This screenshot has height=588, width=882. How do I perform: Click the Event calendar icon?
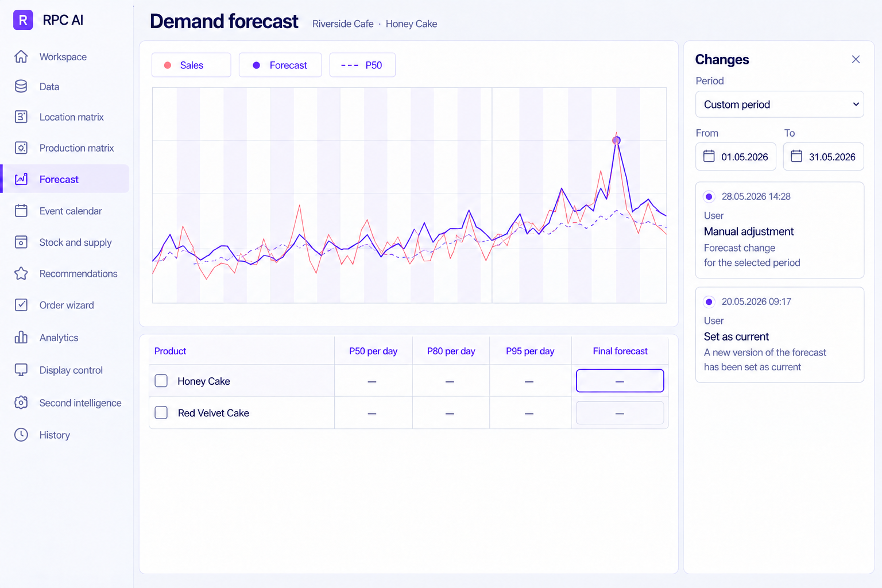tap(21, 211)
